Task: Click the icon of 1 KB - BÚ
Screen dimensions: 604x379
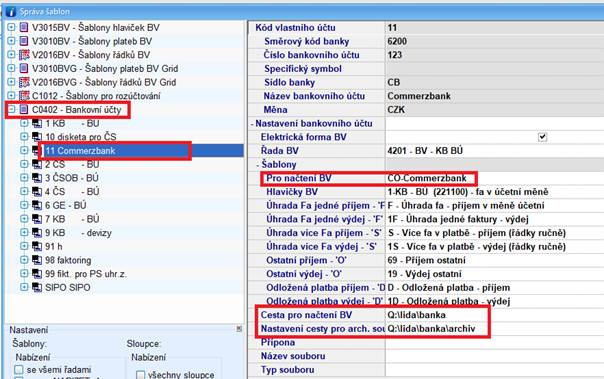Action: (x=37, y=123)
